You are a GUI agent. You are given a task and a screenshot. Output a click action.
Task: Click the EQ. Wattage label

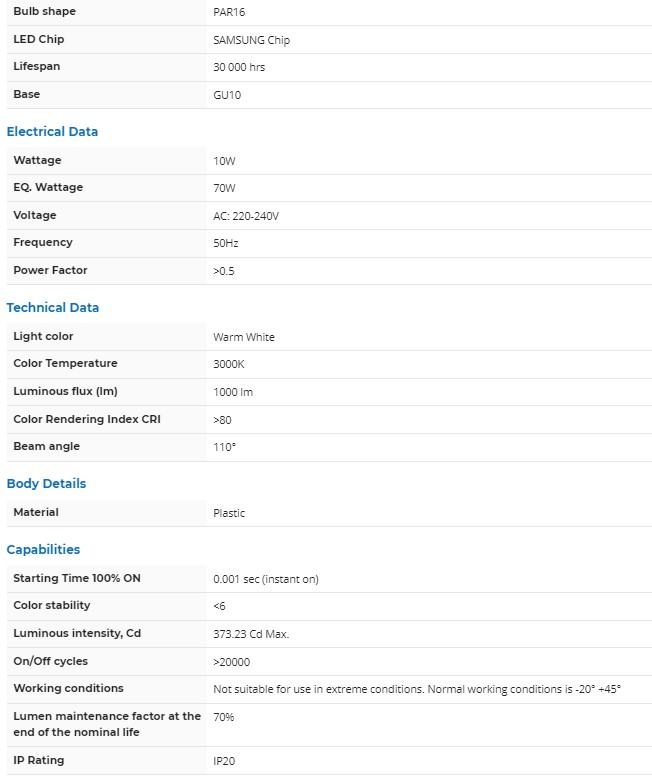pos(48,188)
